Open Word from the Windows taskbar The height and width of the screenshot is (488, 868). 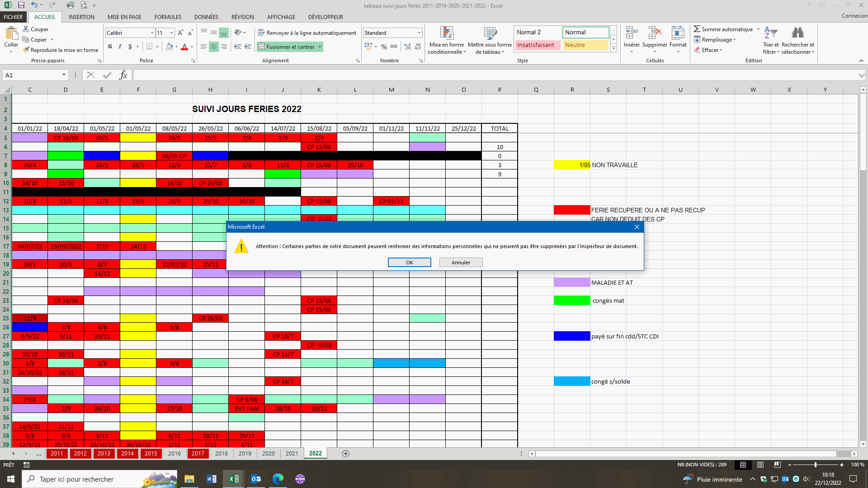(211, 479)
